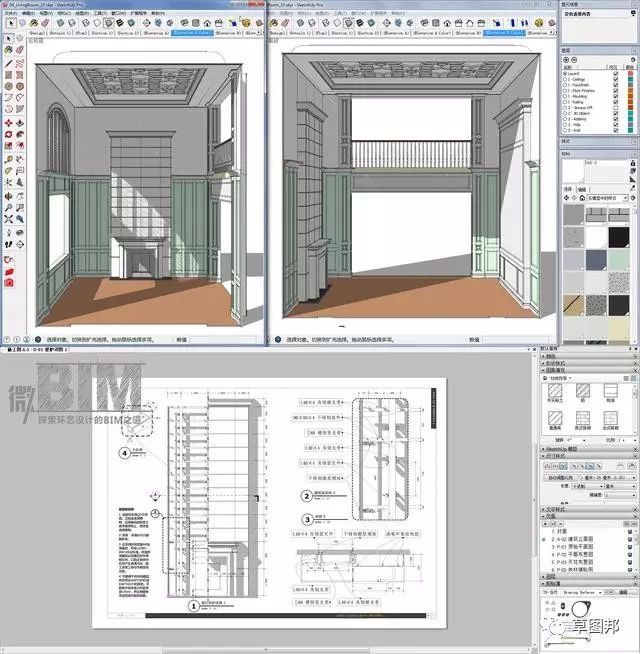This screenshot has height=654, width=640.
Task: Click the Add Layer plus icon
Action: tap(567, 60)
